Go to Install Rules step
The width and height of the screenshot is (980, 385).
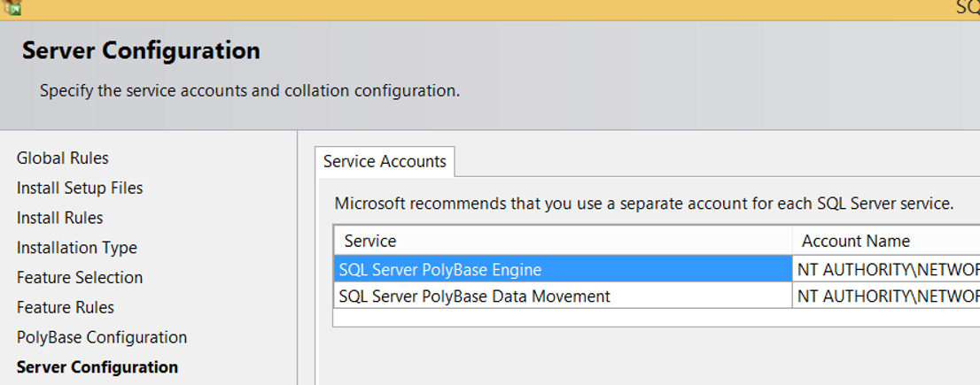(59, 218)
